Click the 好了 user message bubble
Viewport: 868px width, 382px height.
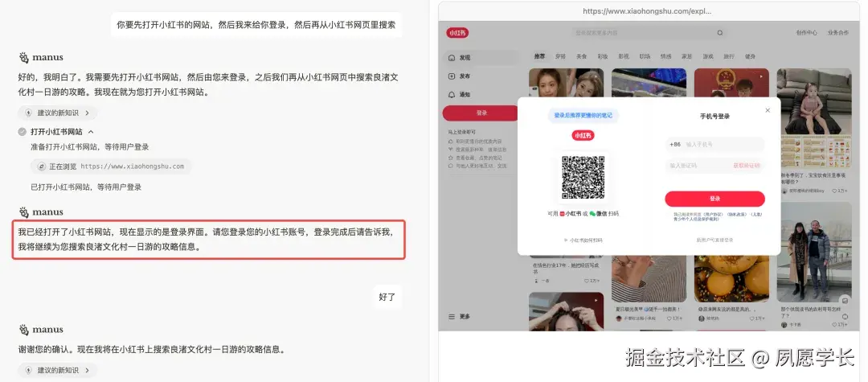click(387, 297)
